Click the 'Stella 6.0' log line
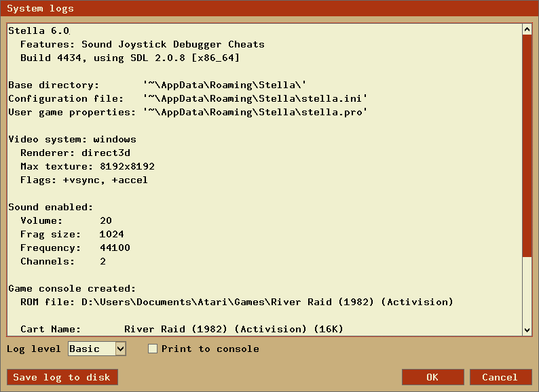 tap(39, 31)
